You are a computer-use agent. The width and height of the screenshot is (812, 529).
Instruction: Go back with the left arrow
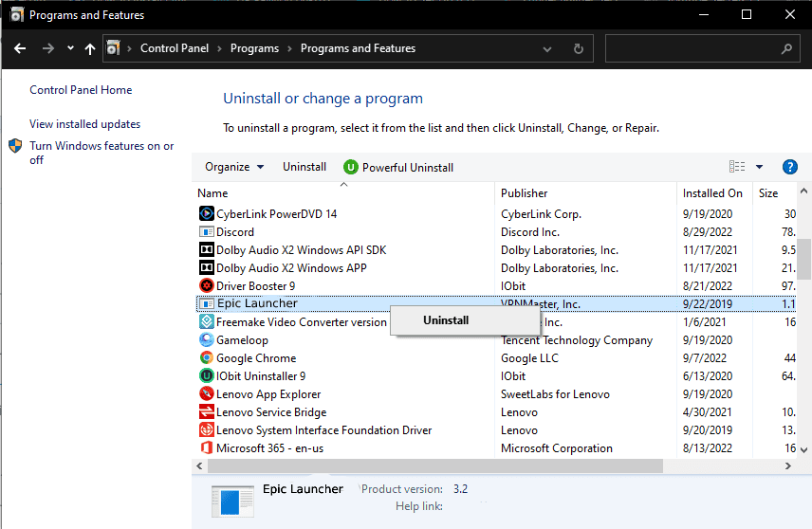(20, 48)
